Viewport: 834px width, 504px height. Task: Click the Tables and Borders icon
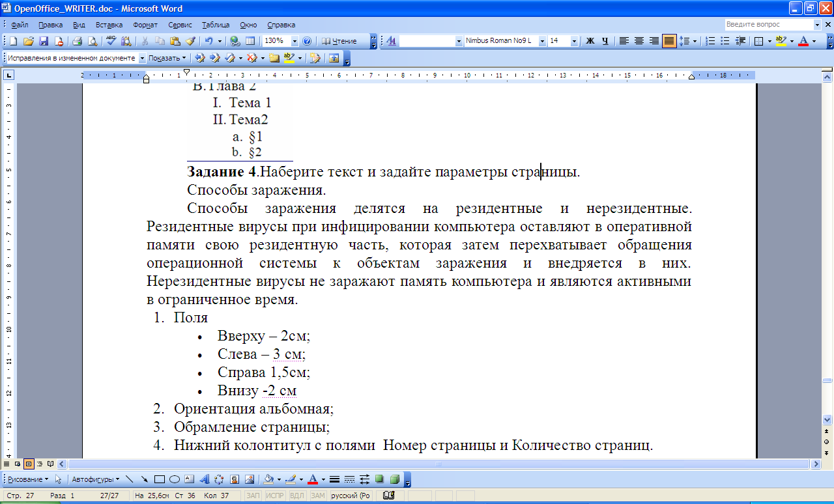[250, 41]
